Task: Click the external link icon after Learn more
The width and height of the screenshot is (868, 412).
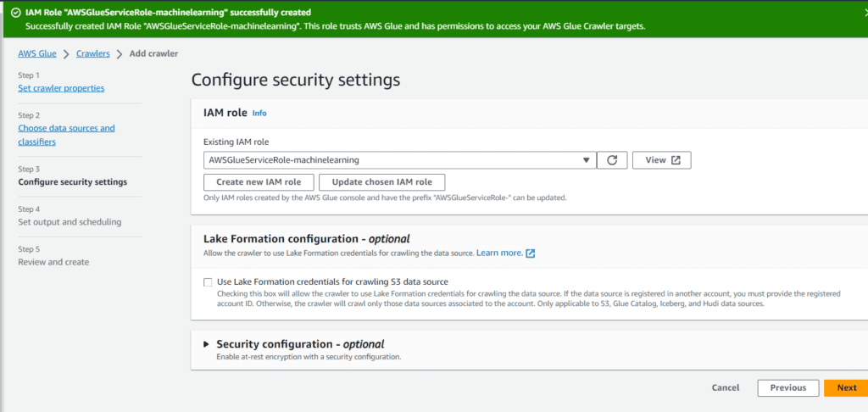Action: (x=531, y=253)
